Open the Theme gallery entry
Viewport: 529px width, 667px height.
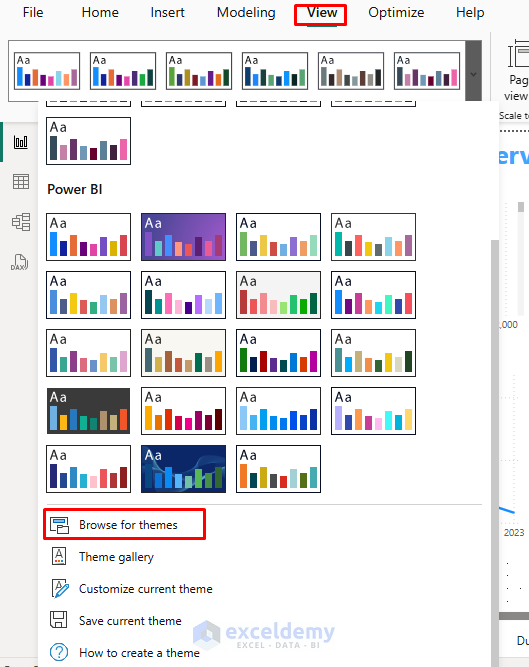(116, 557)
